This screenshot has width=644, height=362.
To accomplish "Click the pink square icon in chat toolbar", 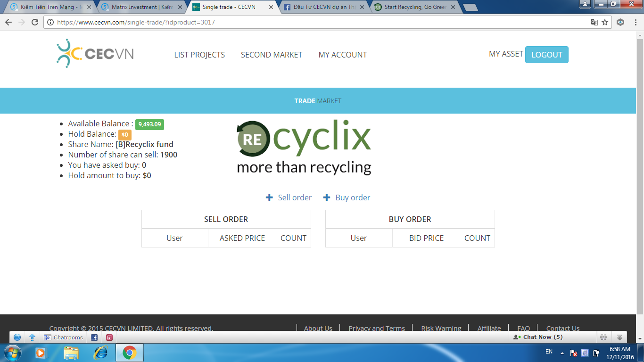I will tap(109, 337).
